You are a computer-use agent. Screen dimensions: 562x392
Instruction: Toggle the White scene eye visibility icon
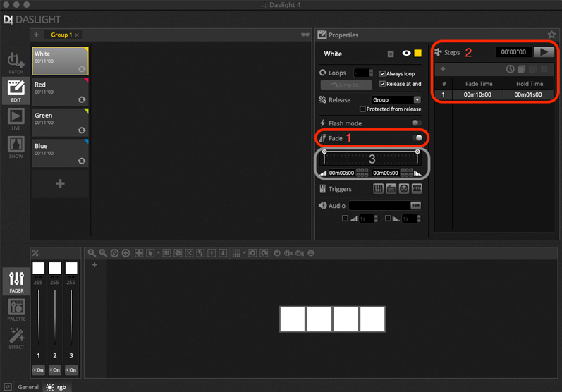(x=406, y=53)
